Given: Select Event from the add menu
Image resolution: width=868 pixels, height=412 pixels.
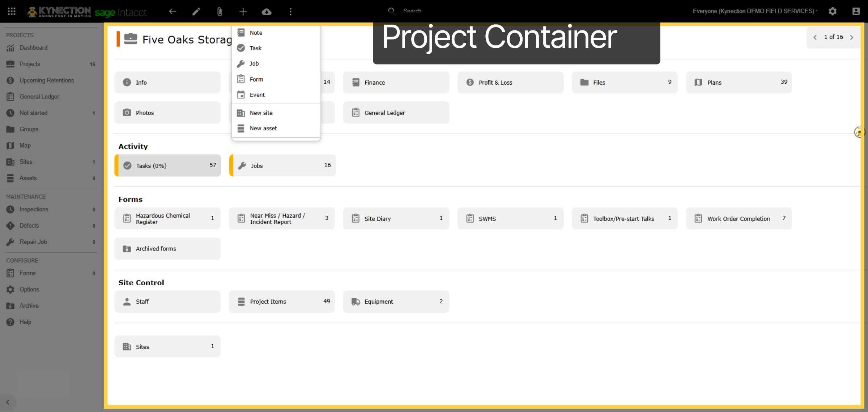Looking at the screenshot, I should (276, 95).
